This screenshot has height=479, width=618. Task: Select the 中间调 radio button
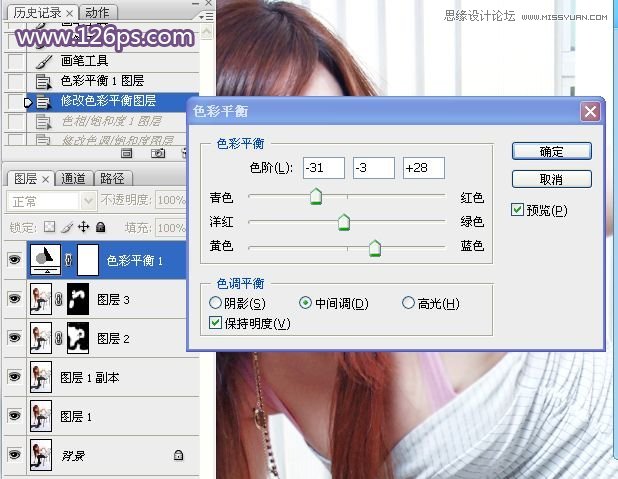(305, 302)
